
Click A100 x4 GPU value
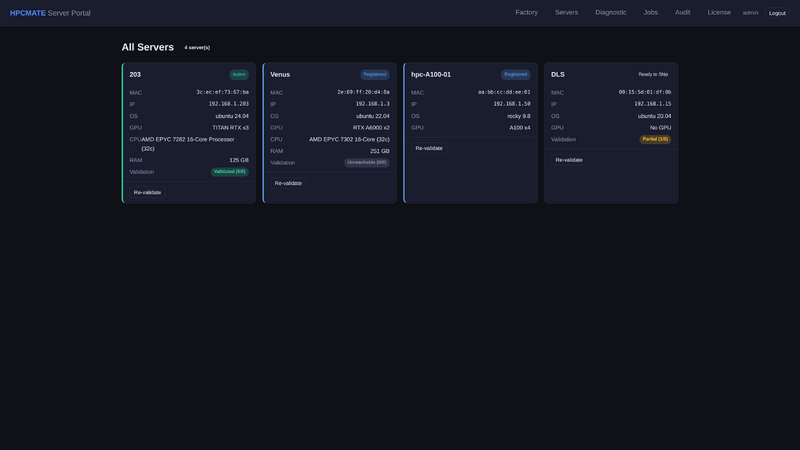coord(519,128)
